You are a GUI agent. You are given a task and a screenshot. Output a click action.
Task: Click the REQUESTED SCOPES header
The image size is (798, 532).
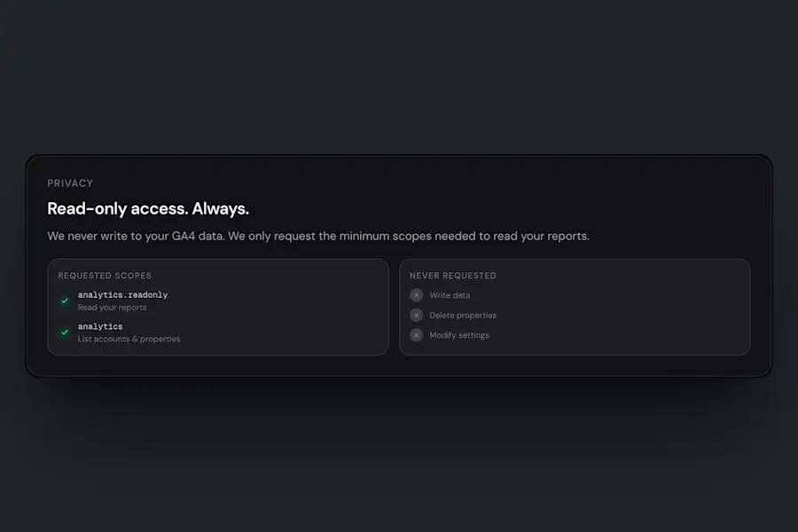pos(105,276)
